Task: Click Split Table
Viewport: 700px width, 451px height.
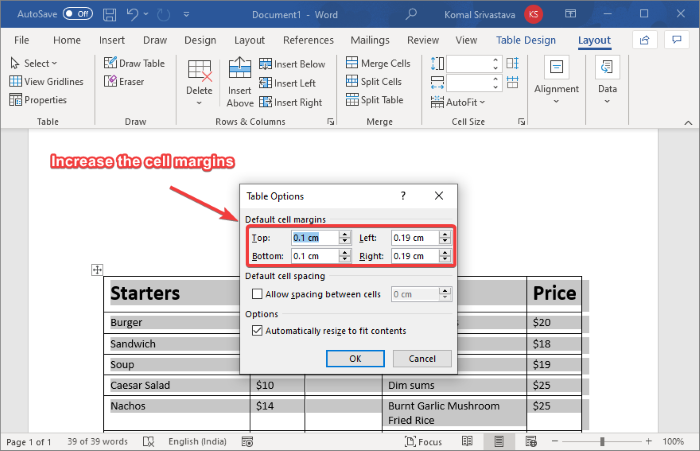Action: click(x=375, y=100)
